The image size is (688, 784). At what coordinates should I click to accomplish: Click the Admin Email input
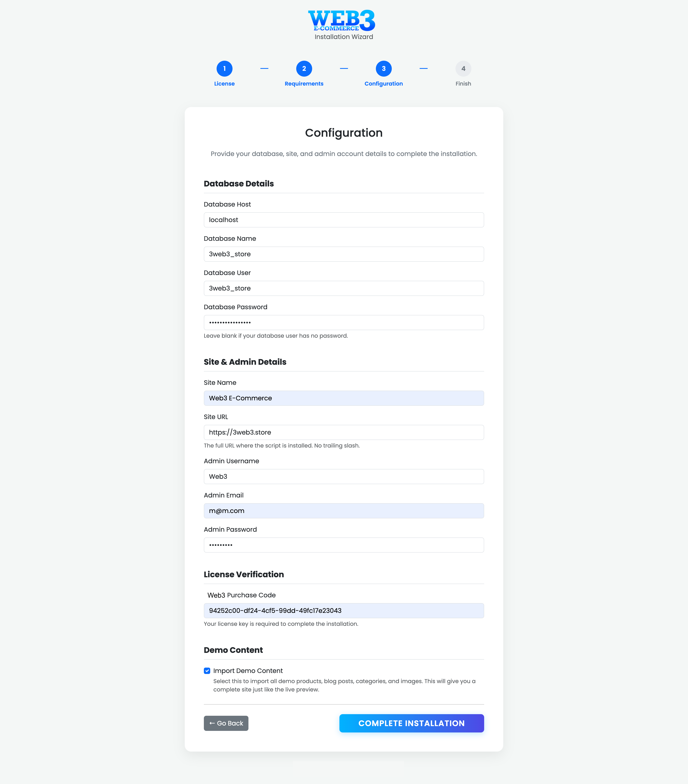click(x=343, y=511)
